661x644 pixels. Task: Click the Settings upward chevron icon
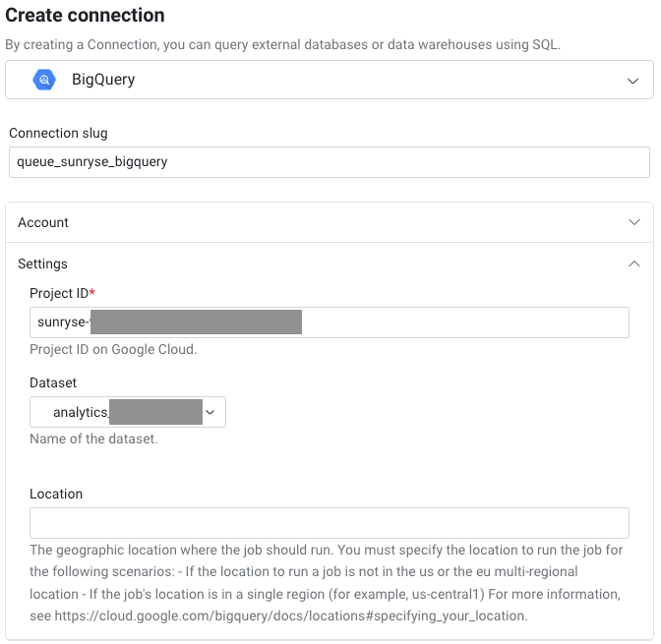point(634,263)
